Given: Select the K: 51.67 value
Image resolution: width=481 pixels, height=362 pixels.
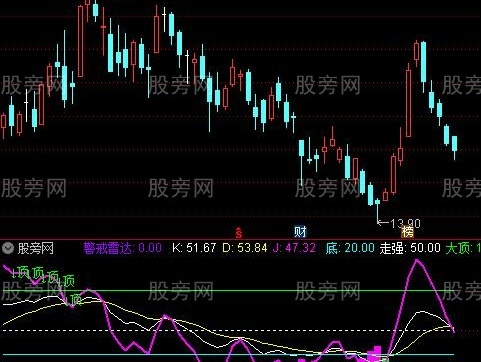Looking at the screenshot, I should coord(194,248).
